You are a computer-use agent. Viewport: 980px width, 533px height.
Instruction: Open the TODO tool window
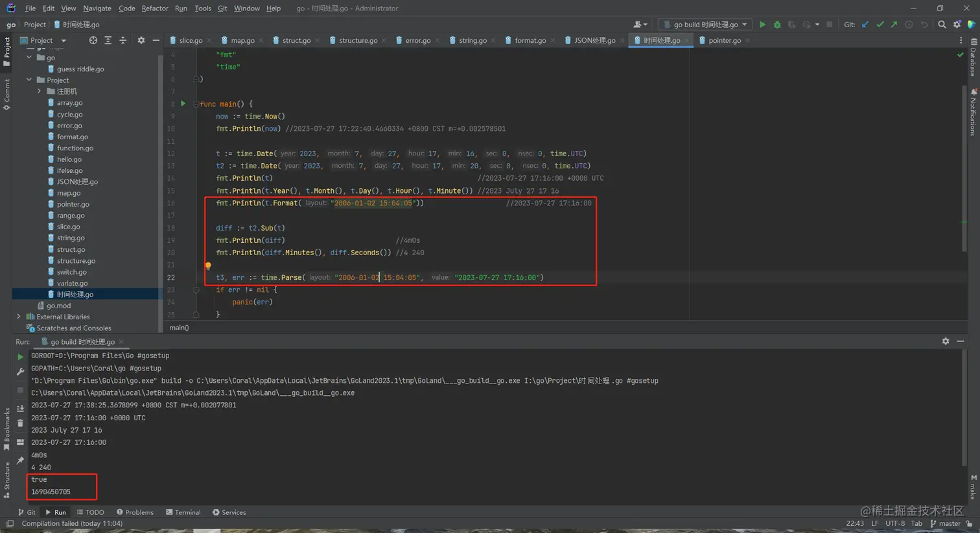tap(90, 512)
